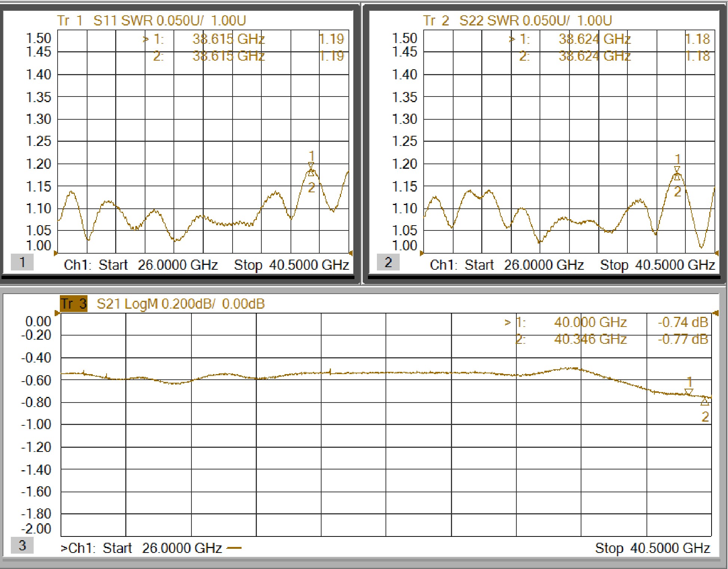Click the window 3 number box
This screenshot has height=569, width=728.
coord(22,545)
